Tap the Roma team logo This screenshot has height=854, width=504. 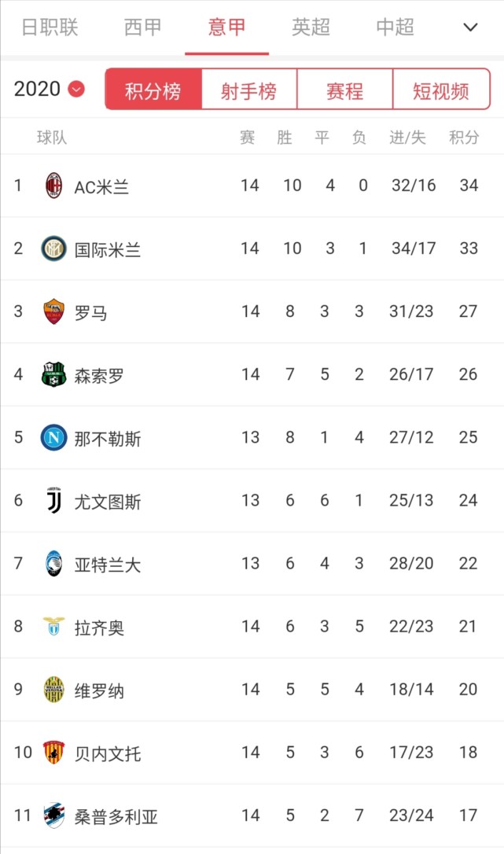53,311
